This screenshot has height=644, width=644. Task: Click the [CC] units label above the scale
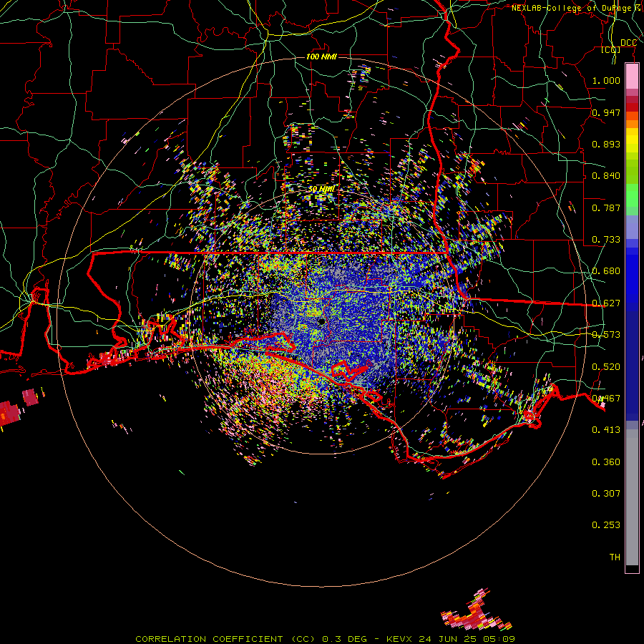[x=611, y=49]
